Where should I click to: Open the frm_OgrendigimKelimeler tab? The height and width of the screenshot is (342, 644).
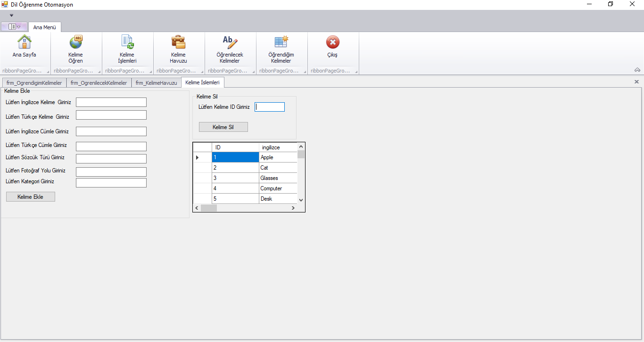[x=33, y=82]
